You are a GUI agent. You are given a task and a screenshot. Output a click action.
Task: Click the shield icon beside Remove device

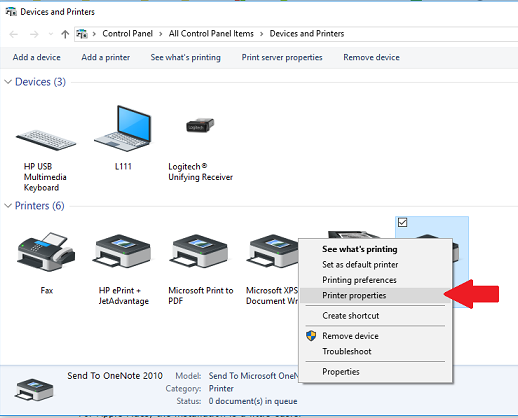click(x=311, y=336)
